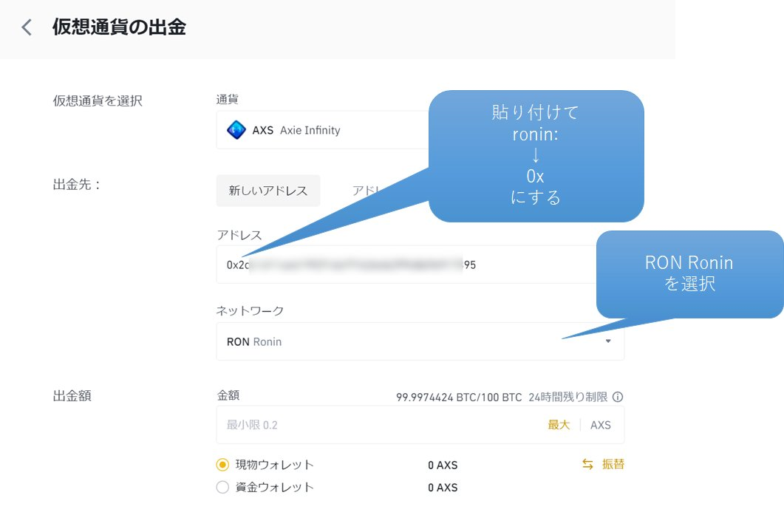Click the 0 AXS balance of 現物ウォレット
The image size is (784, 532).
click(443, 465)
